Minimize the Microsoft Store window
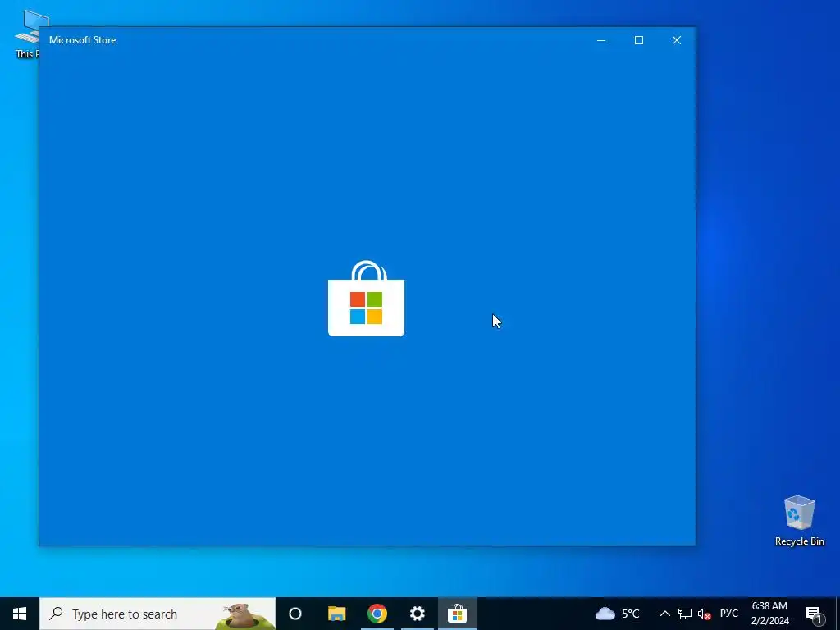Screen dimensions: 840x630 click(x=601, y=40)
